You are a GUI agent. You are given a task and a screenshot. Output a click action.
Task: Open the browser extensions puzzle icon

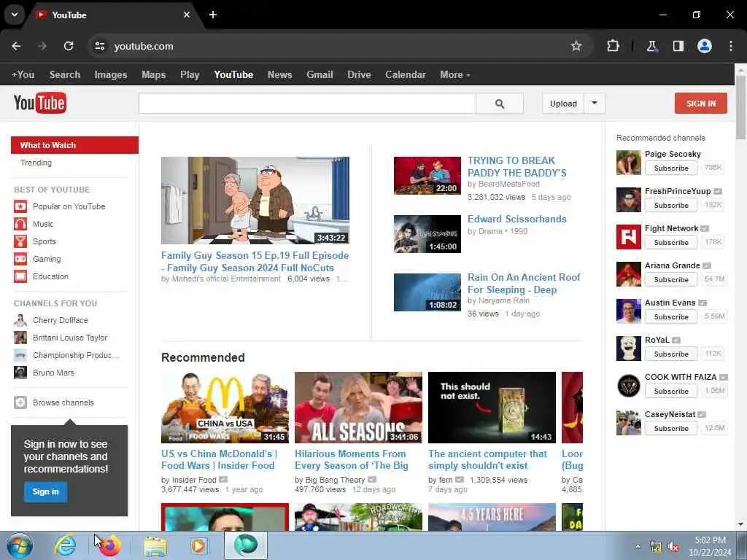pyautogui.click(x=613, y=46)
